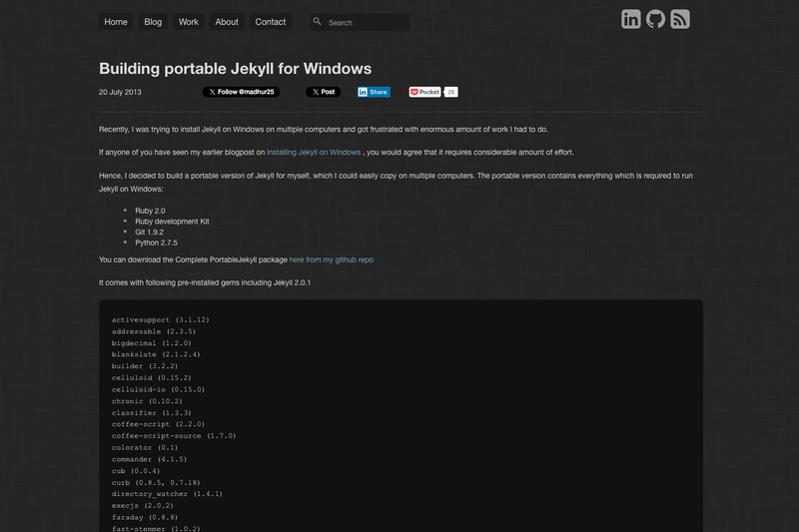
Task: Click the Git 1.9.2 list item
Action: point(149,233)
